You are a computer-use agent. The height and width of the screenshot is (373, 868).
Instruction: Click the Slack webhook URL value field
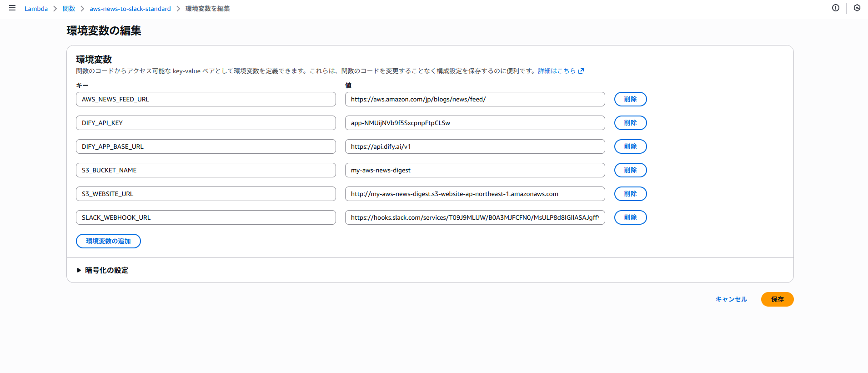coord(475,217)
